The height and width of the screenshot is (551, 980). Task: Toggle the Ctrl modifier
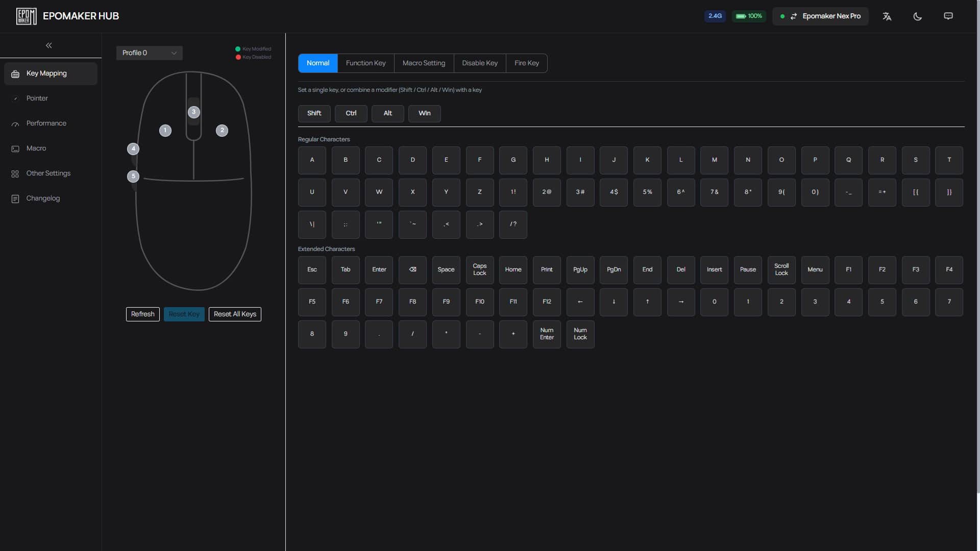click(x=351, y=113)
